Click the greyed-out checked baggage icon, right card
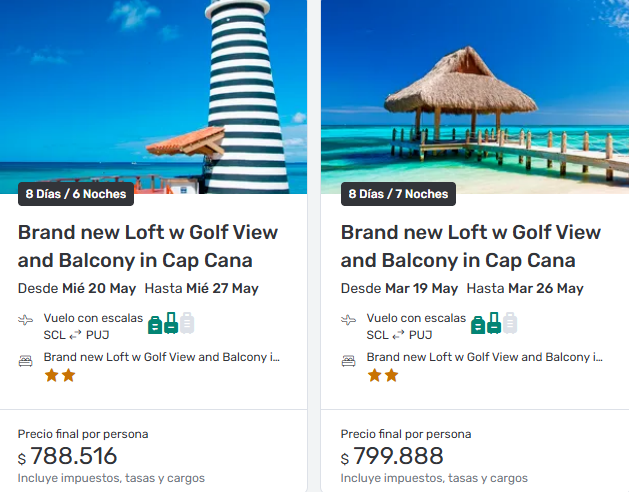This screenshot has width=629, height=492. click(510, 323)
